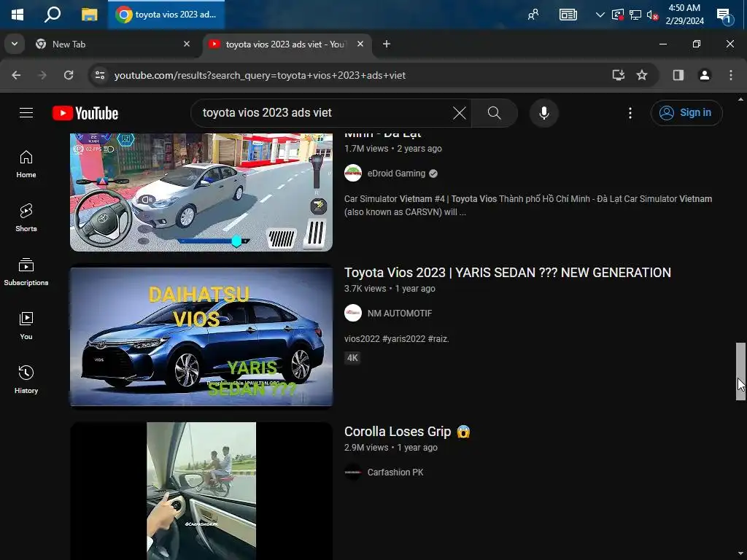Open the People icon in taskbar
The height and width of the screenshot is (560, 747).
533,15
